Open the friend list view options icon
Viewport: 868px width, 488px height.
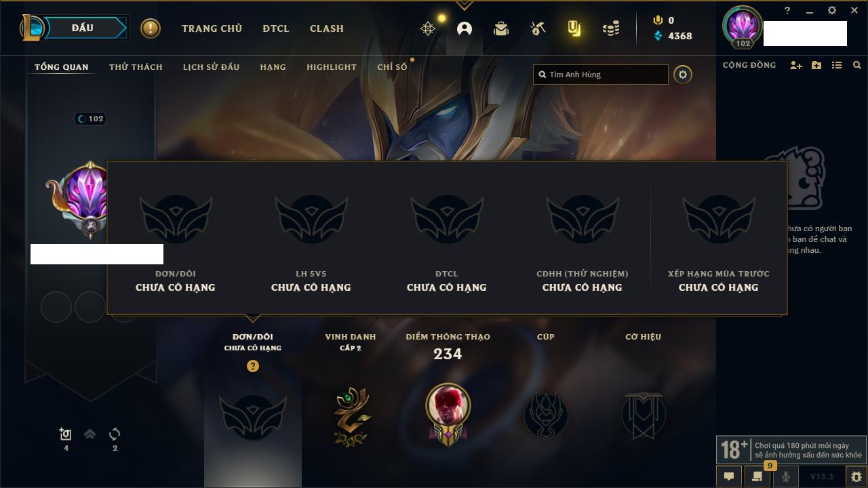[837, 66]
